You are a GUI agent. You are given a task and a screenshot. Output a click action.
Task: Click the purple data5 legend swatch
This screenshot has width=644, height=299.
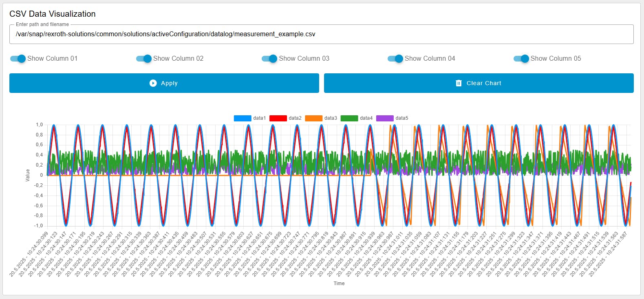(x=385, y=118)
